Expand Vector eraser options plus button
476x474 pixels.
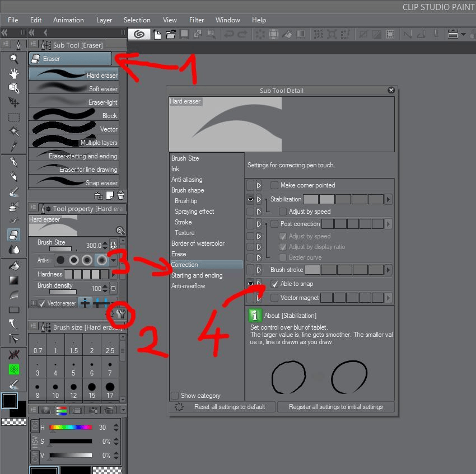(34, 303)
